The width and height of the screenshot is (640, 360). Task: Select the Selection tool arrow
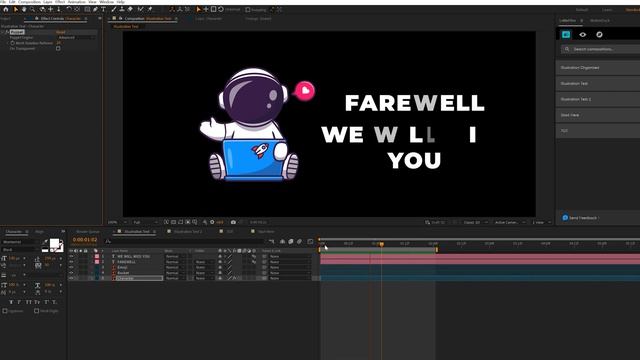pyautogui.click(x=16, y=9)
